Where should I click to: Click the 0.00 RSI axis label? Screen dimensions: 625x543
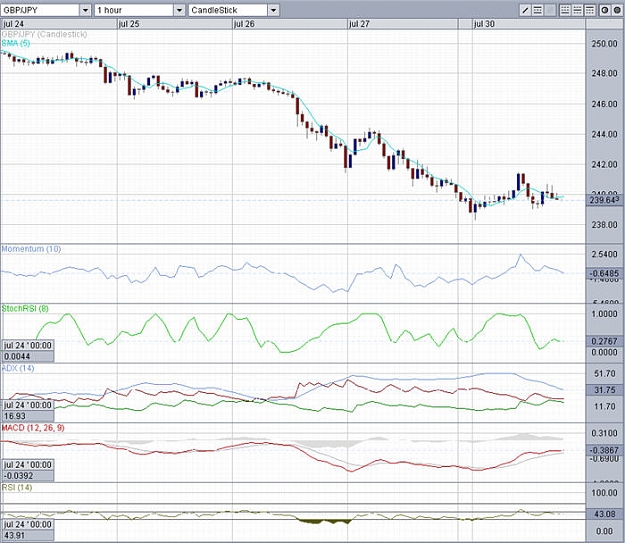tap(604, 531)
